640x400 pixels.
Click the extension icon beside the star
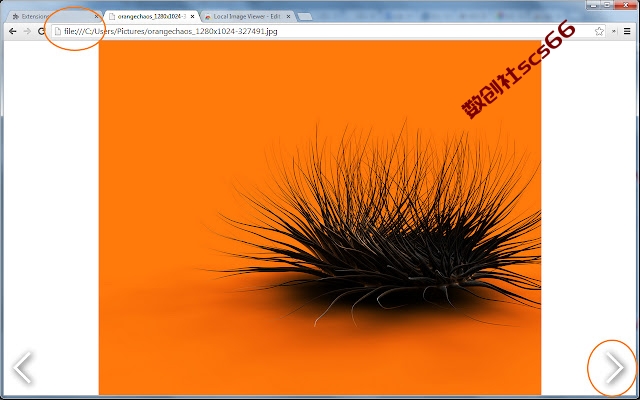(613, 31)
